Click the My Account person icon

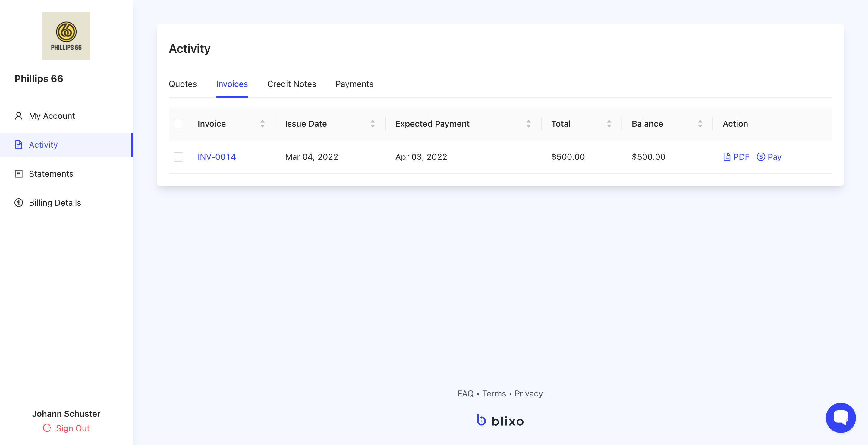18,116
